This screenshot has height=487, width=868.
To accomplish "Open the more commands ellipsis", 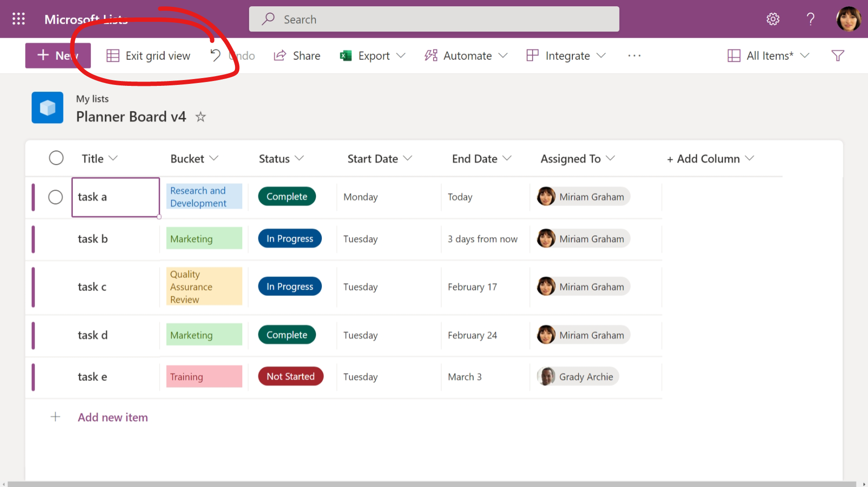I will [634, 56].
